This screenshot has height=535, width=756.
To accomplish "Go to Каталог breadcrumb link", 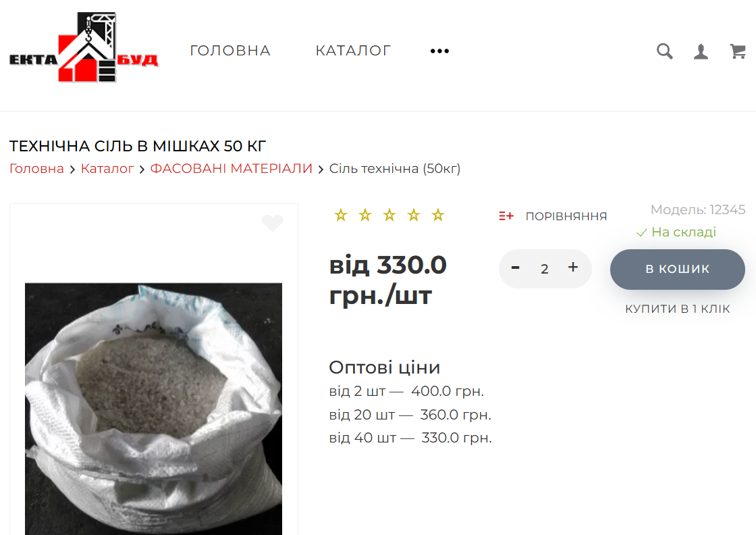I will (107, 168).
